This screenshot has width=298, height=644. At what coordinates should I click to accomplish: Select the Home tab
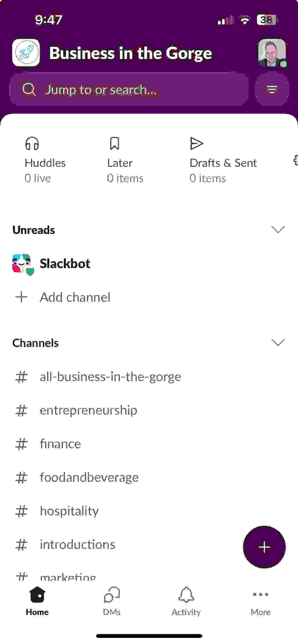37,602
